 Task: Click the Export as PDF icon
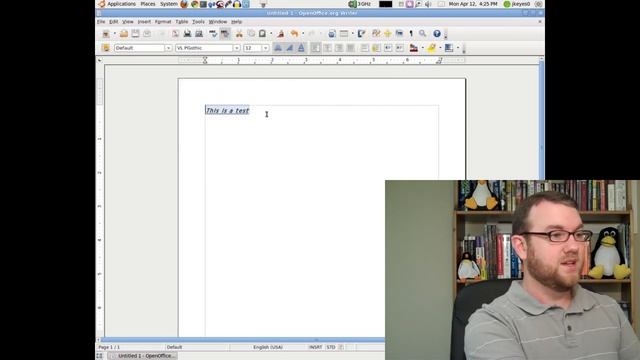[176, 34]
